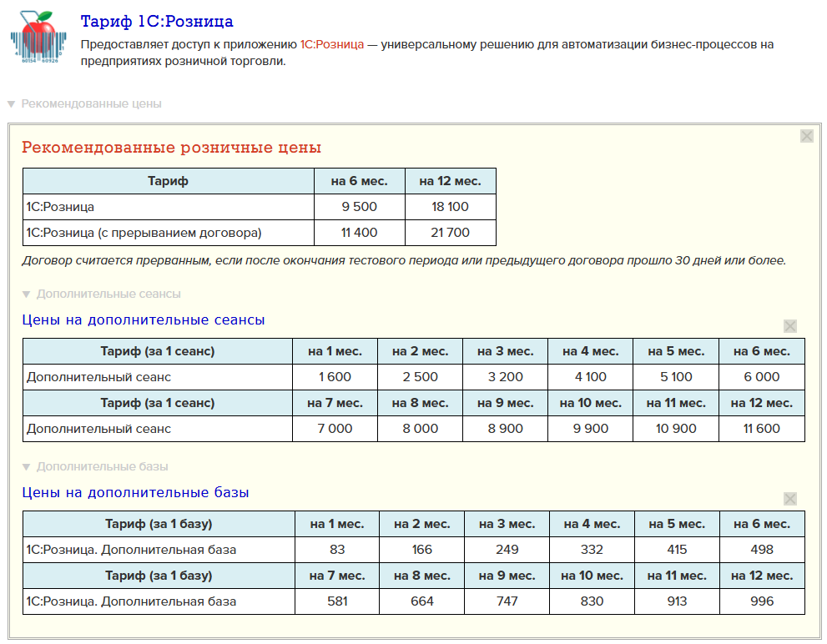Select the 11 400 price cell
The width and height of the screenshot is (827, 644).
click(359, 233)
